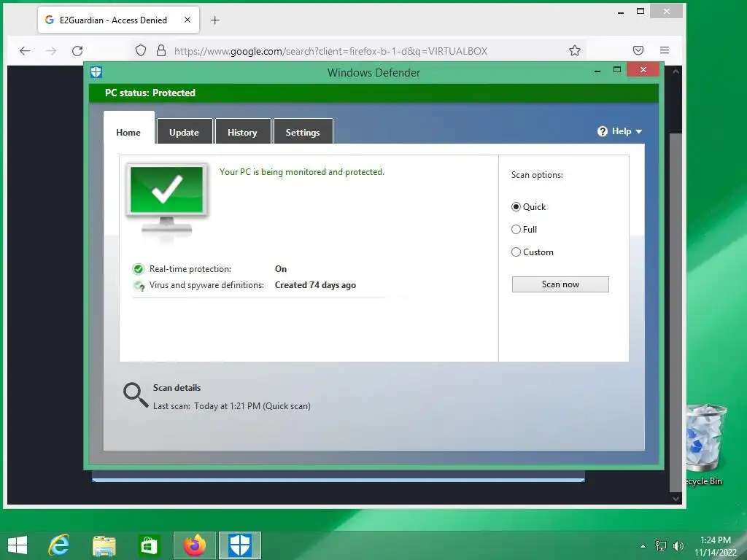Click the Firefox forward arrow
The width and height of the screenshot is (747, 560).
pyautogui.click(x=51, y=50)
